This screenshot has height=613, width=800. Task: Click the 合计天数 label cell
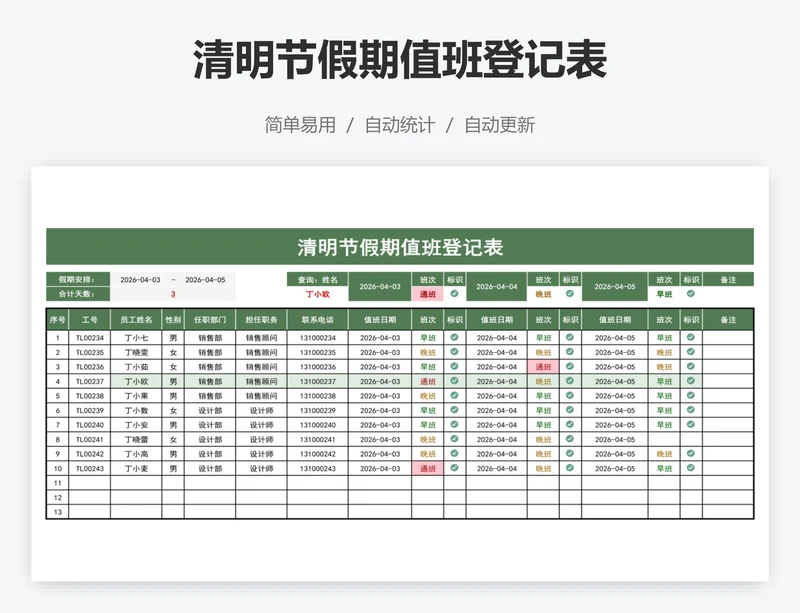78,294
